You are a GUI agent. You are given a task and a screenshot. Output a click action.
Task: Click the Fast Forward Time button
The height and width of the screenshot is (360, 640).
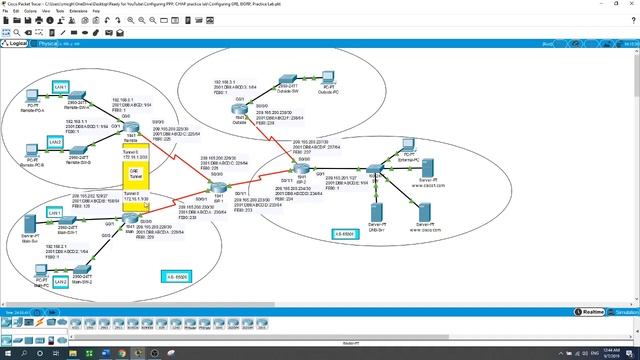[x=52, y=312]
